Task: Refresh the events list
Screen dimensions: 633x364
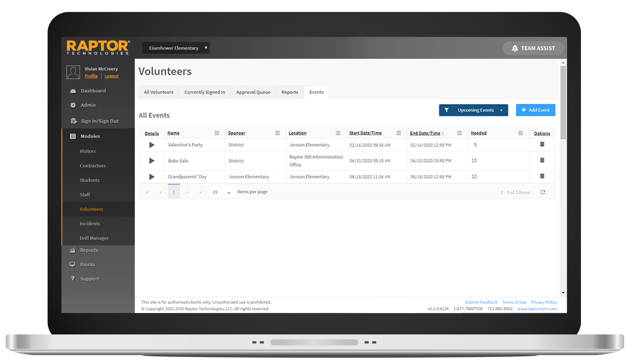Action: pos(543,192)
